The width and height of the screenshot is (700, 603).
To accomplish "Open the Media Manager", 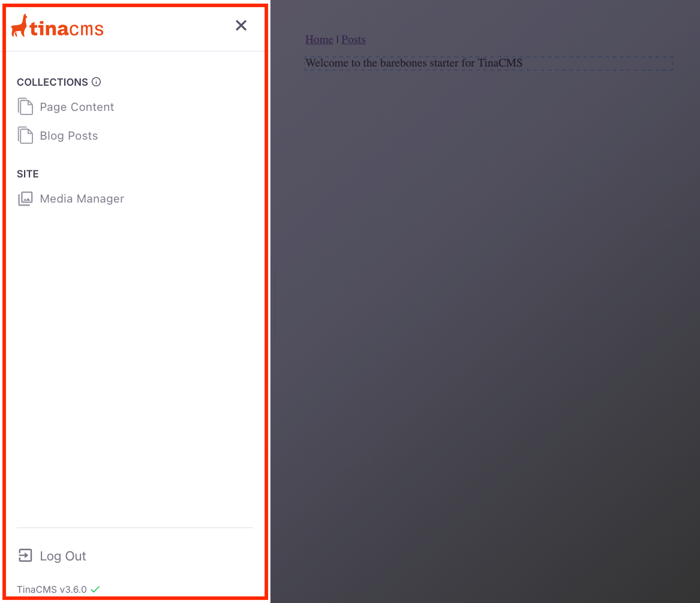I will [x=82, y=199].
